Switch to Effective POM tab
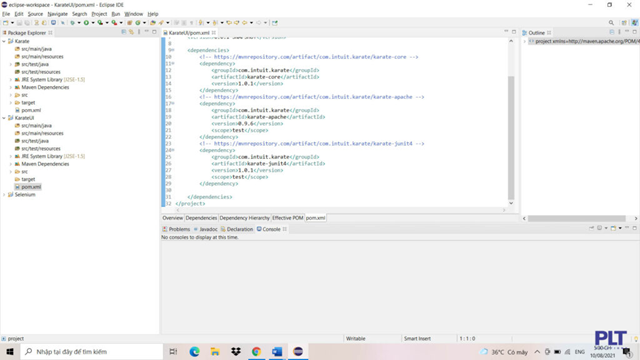The image size is (640, 360). 288,218
